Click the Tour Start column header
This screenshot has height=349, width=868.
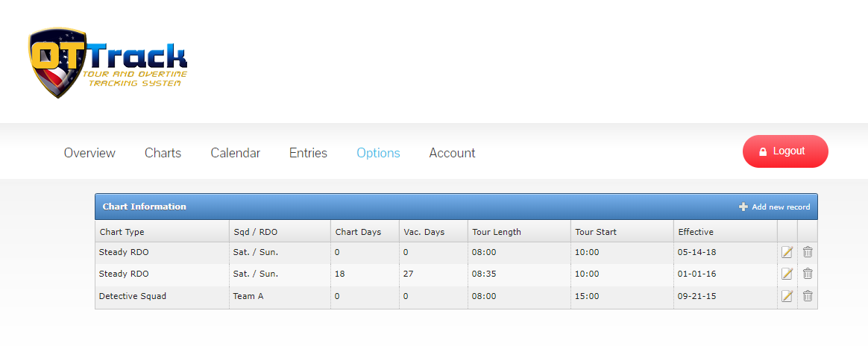tap(596, 232)
